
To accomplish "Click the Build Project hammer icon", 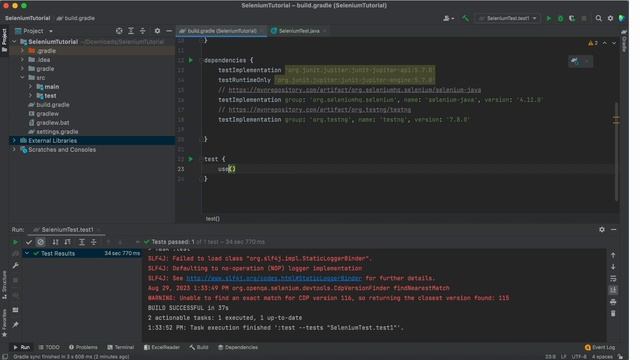I will coord(465,18).
